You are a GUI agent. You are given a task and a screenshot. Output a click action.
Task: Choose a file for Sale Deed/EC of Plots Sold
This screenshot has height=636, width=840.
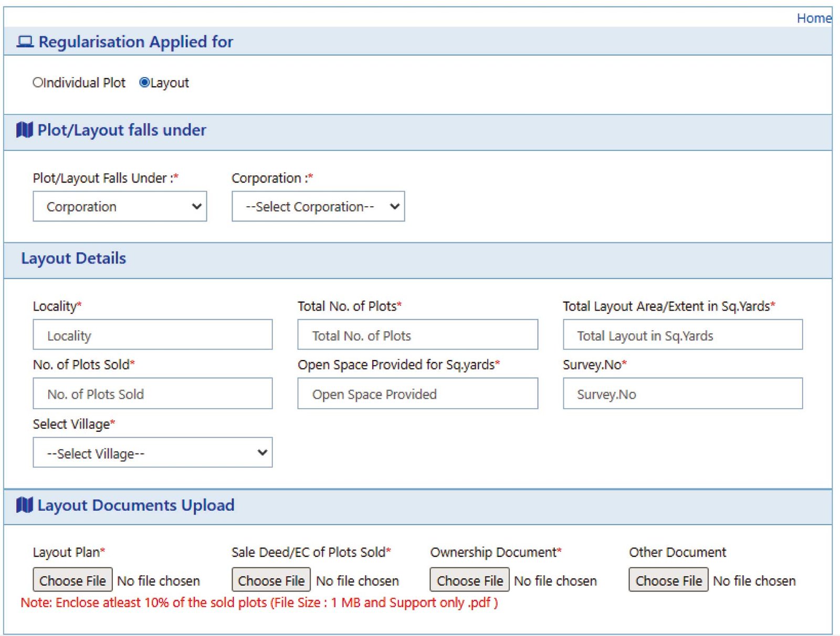[270, 580]
